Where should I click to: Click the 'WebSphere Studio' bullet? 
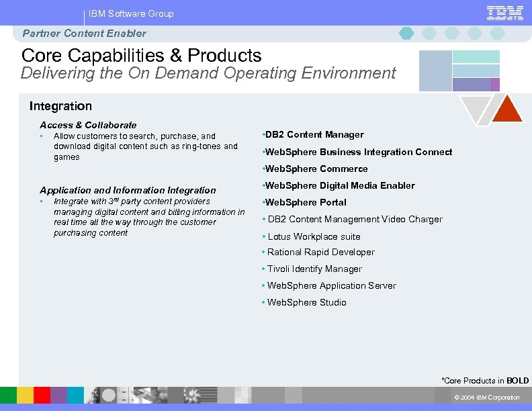point(304,302)
